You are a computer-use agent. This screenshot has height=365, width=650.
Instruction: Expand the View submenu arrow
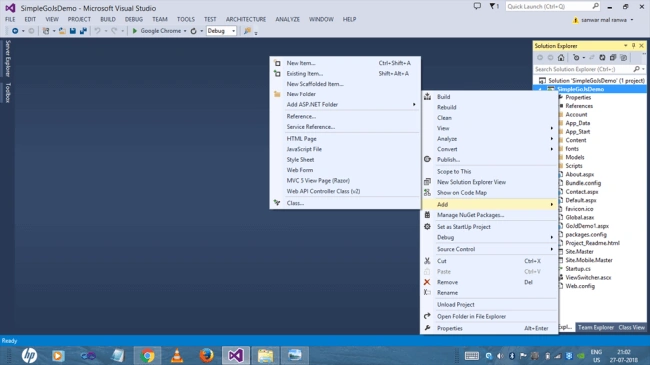(552, 128)
